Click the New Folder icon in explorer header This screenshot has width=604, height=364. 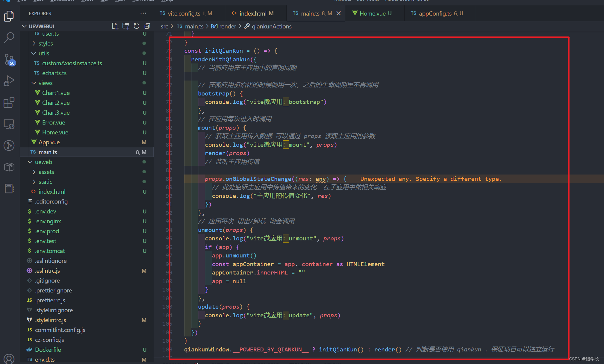pos(126,26)
